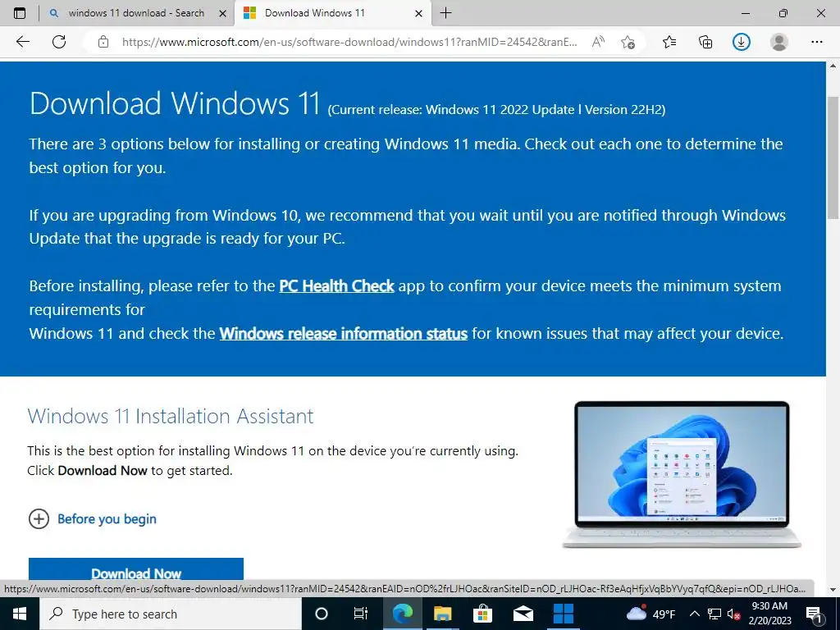840x630 pixels.
Task: Click the blue Windows 11 taskbar icon
Action: tap(563, 614)
